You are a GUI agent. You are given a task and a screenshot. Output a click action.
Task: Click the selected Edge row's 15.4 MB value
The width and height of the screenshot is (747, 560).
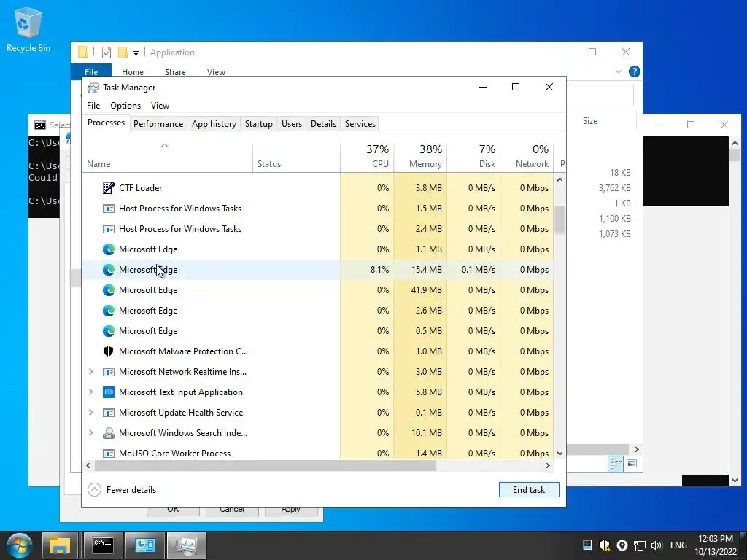tap(426, 270)
